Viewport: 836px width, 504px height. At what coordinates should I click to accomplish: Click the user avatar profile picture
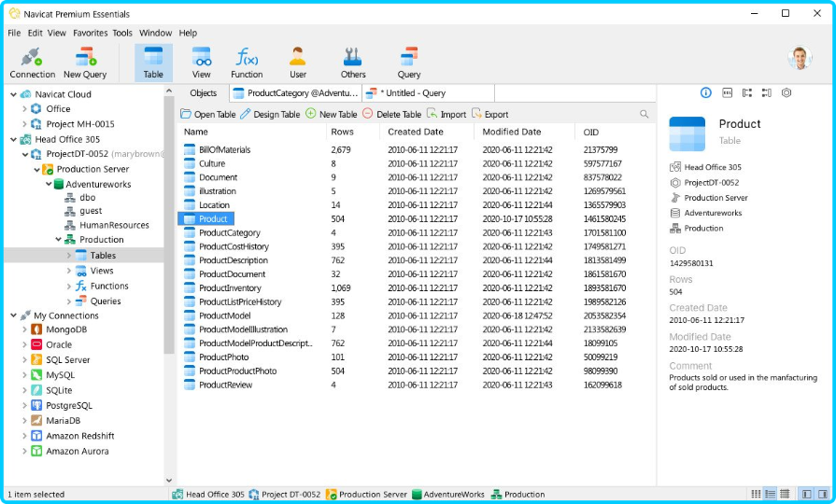pyautogui.click(x=800, y=58)
